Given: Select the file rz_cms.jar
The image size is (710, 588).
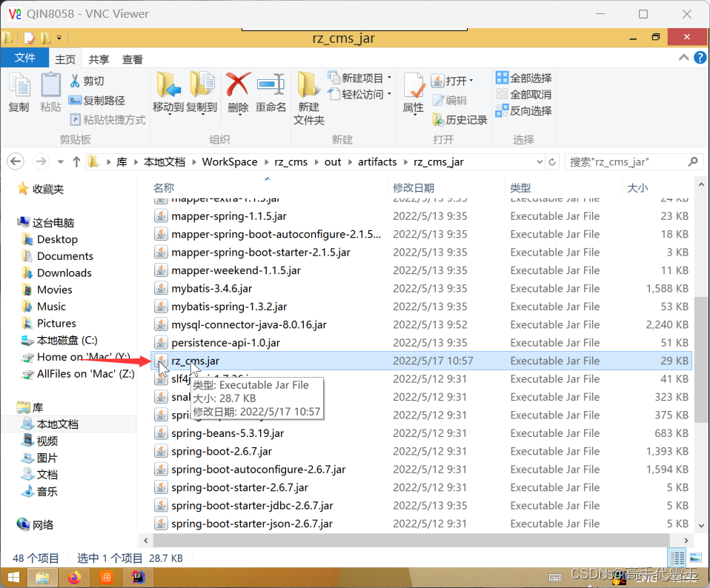Looking at the screenshot, I should pos(421,361).
